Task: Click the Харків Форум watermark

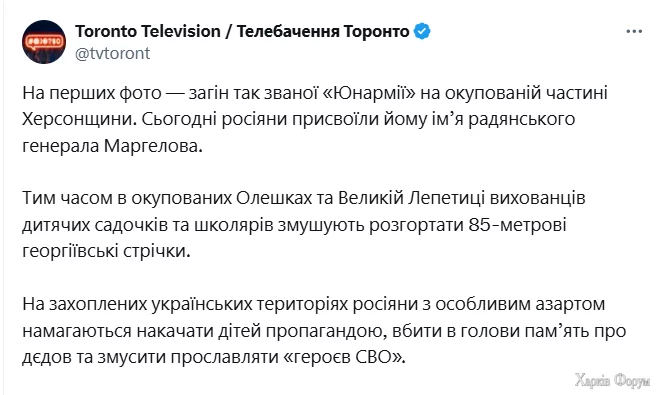Action: pos(612,380)
